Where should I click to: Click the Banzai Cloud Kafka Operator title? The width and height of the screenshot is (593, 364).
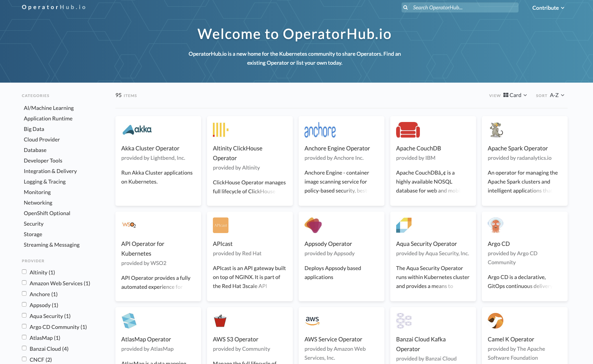click(x=421, y=344)
